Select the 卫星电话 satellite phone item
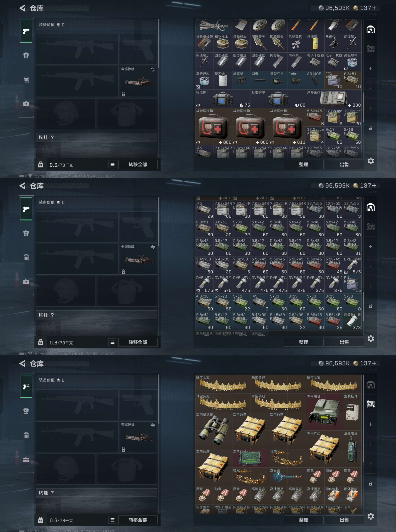 click(x=352, y=449)
